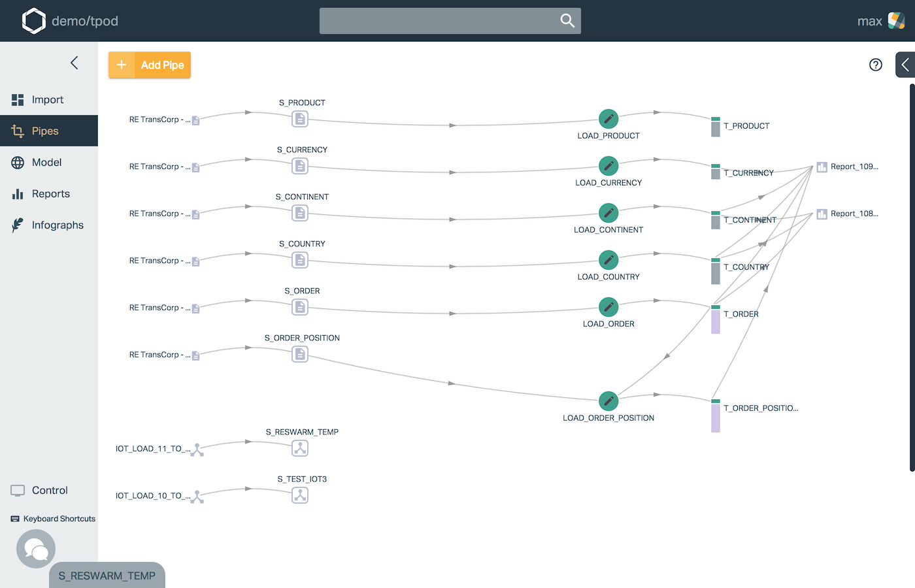The image size is (915, 588).
Task: Open the LOAD_ORDER_POSITION transform icon
Action: coord(608,401)
